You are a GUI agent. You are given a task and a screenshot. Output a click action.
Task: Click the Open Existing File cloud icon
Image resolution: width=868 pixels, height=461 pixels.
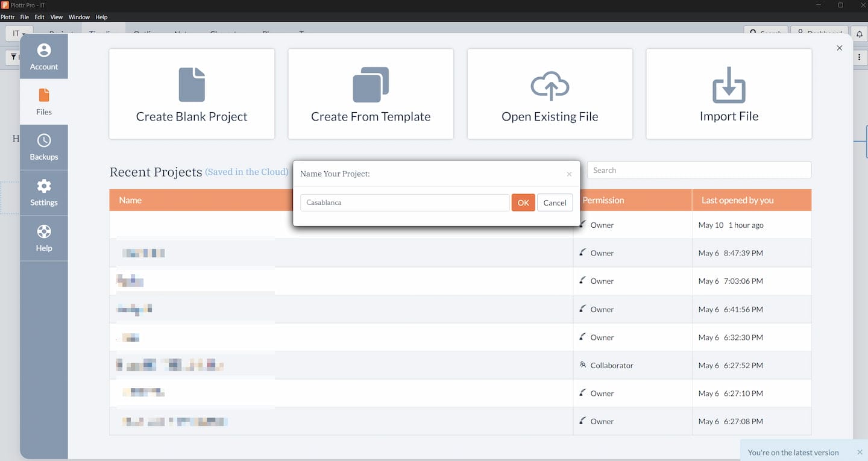click(550, 86)
